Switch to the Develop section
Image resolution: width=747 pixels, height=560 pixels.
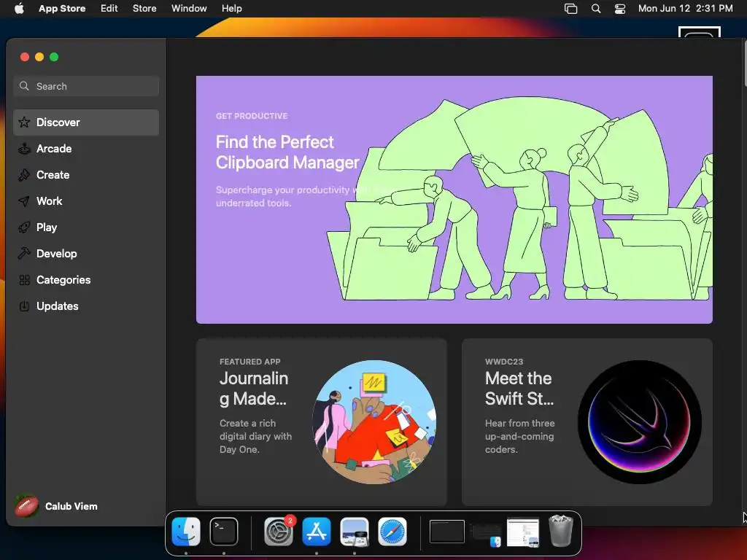[86, 253]
